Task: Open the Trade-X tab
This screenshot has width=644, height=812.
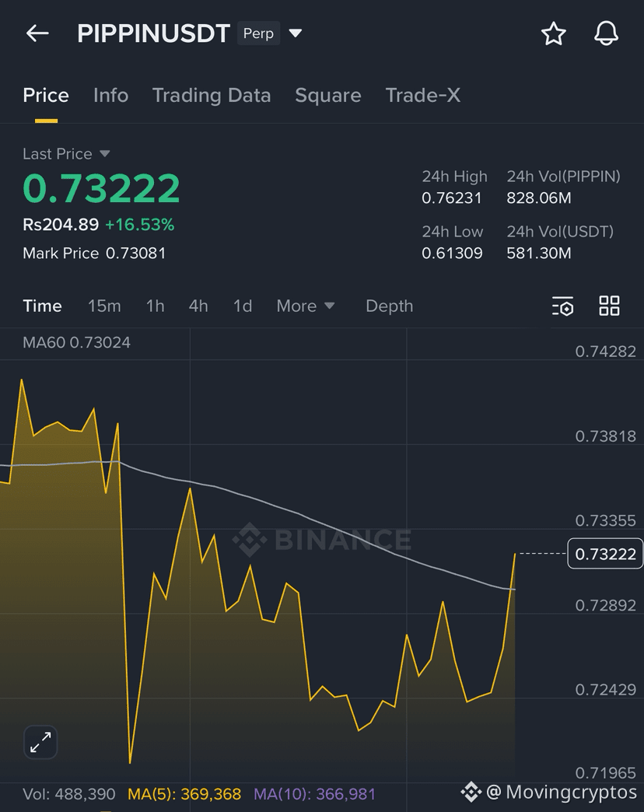Action: [x=423, y=96]
